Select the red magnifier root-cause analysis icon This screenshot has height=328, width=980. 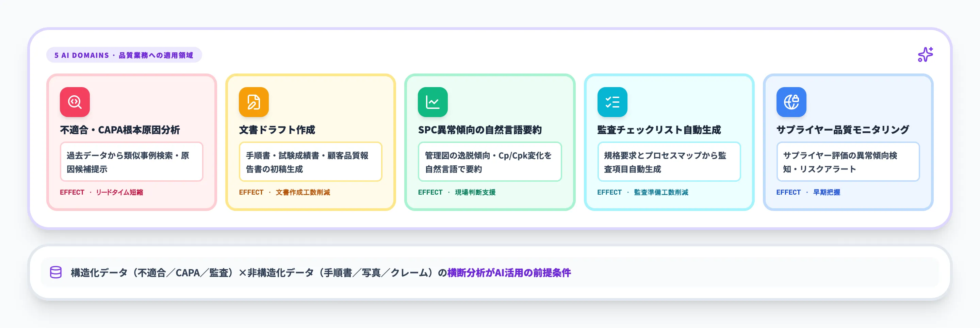[x=75, y=102]
